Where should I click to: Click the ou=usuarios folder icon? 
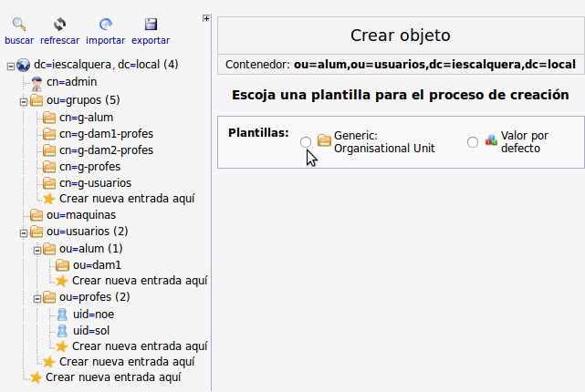[37, 232]
